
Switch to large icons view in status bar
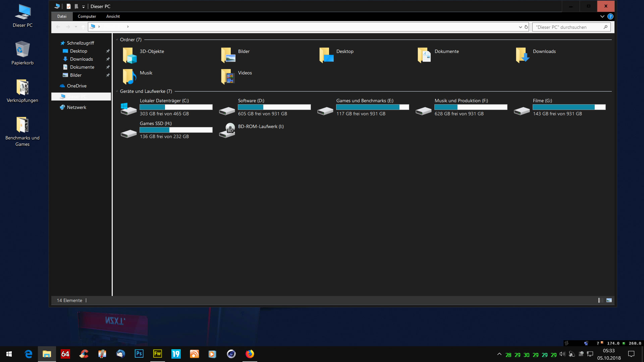(x=609, y=300)
